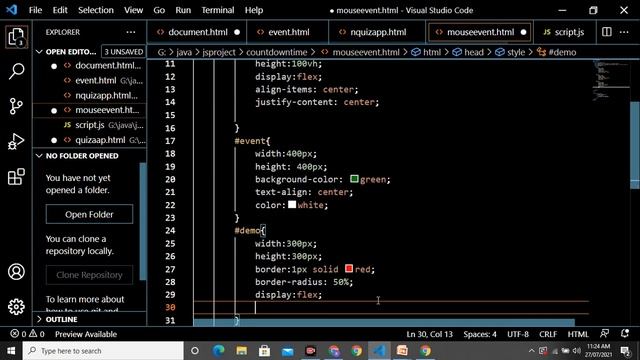Change encoding via UTF-8 status item
Screen dimensions: 640x360
click(518, 334)
